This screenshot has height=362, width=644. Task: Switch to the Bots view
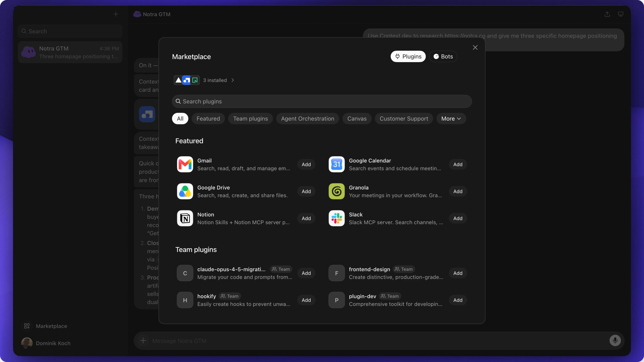(x=443, y=56)
